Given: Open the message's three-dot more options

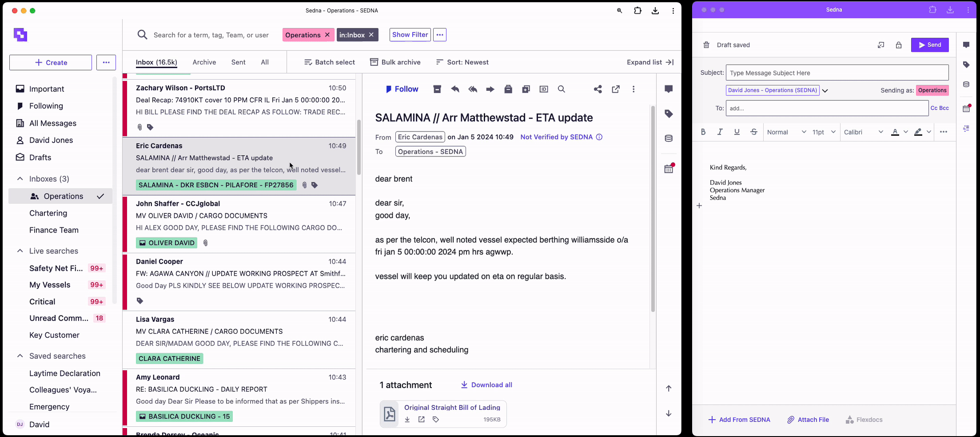Looking at the screenshot, I should (633, 89).
